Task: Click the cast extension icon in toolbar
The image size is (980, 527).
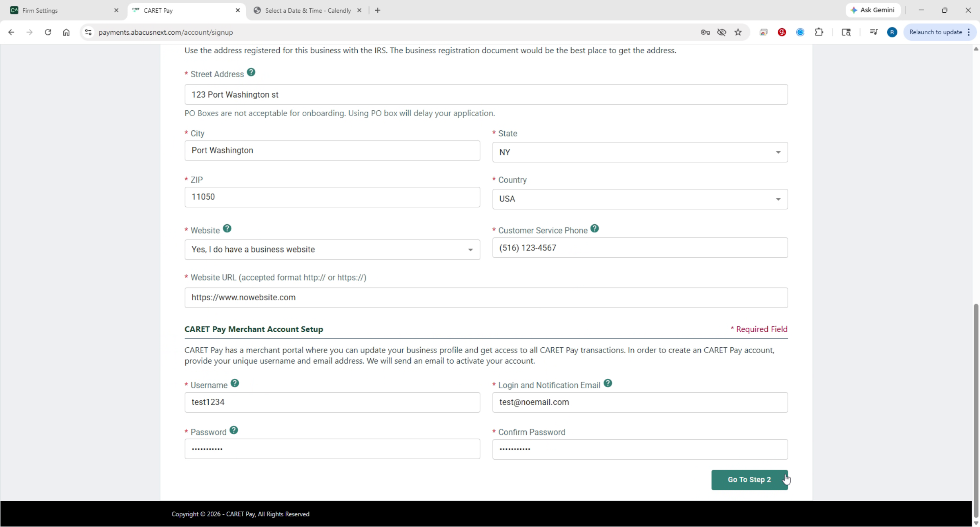Action: 764,32
